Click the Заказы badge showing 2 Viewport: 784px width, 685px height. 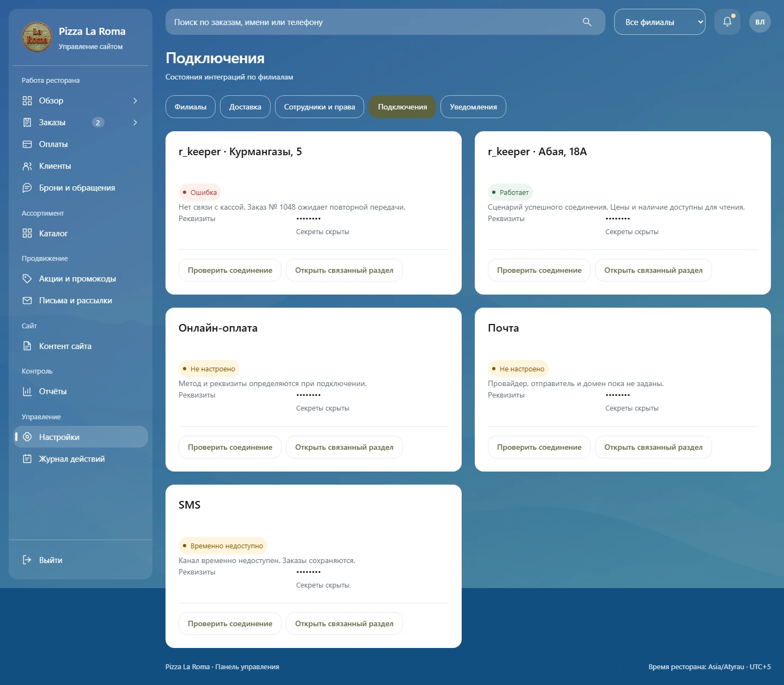[x=98, y=123]
